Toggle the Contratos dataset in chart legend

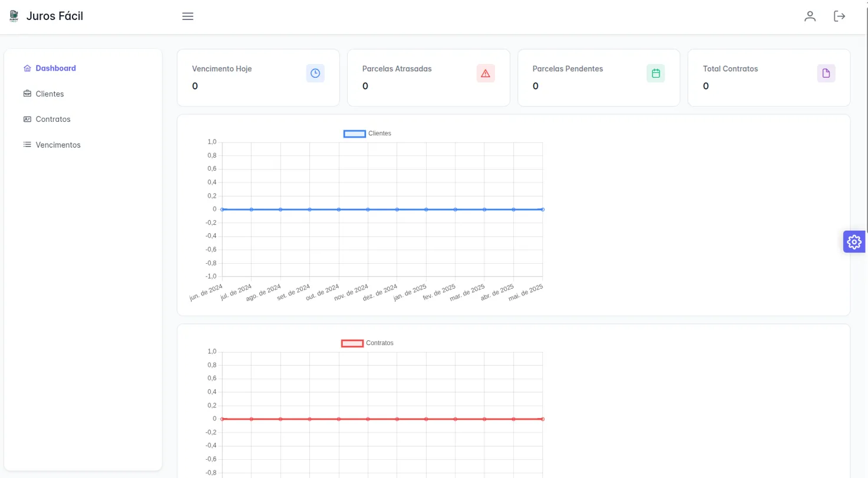tap(367, 343)
